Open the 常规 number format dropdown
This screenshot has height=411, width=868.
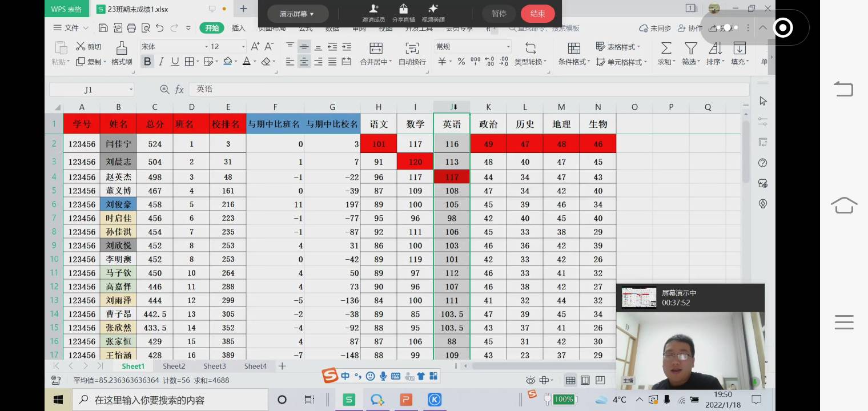[x=473, y=47]
